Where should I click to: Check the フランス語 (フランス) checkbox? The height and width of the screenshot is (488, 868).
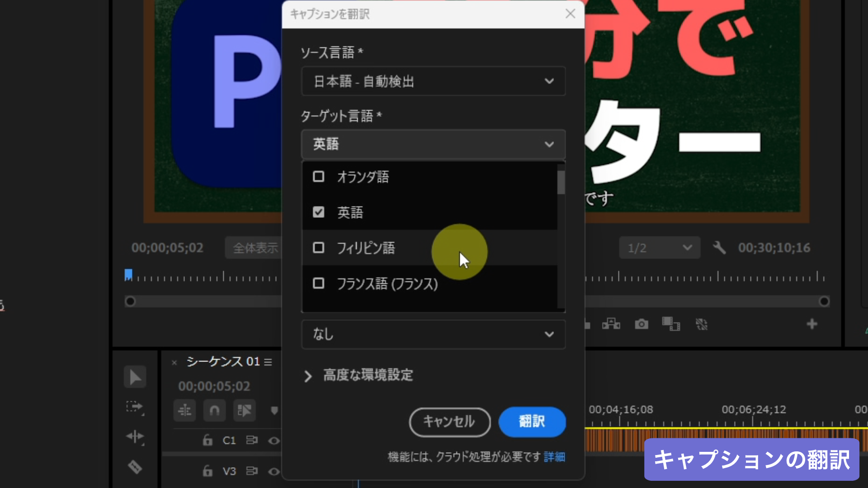318,283
